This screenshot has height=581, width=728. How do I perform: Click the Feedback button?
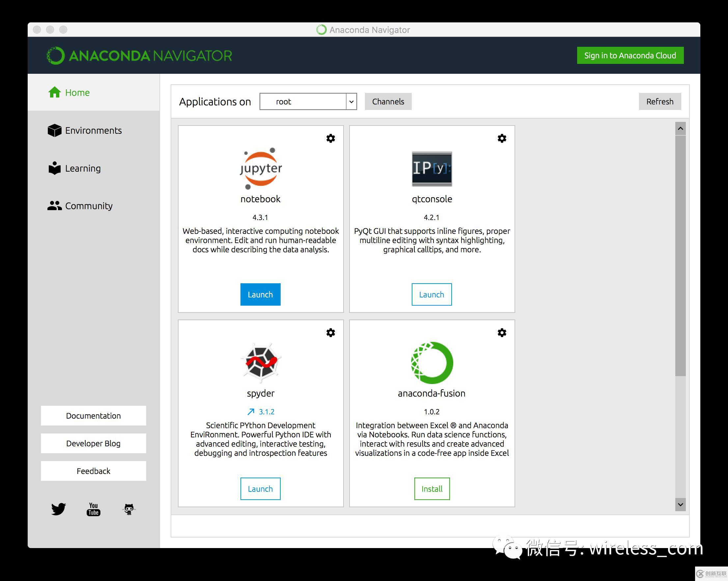94,471
